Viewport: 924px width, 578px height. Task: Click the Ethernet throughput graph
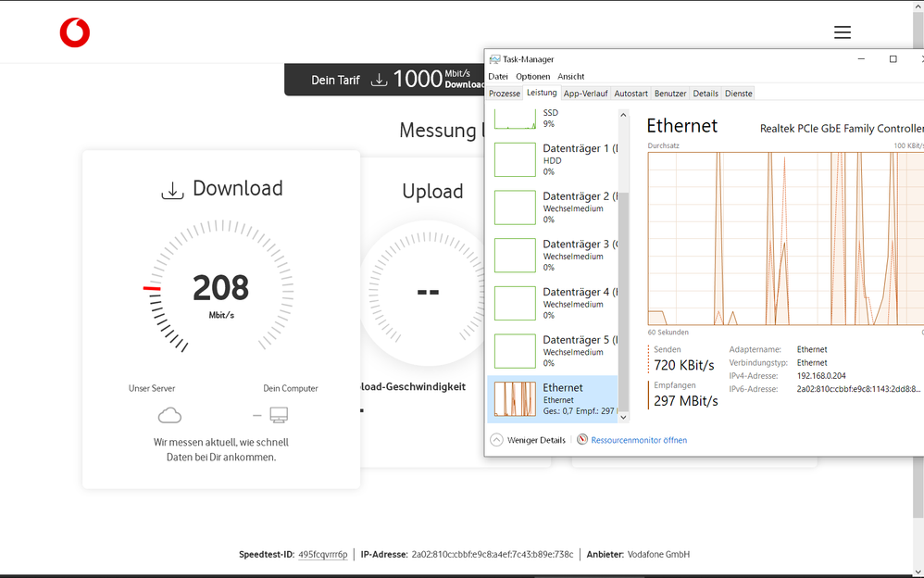(x=785, y=239)
